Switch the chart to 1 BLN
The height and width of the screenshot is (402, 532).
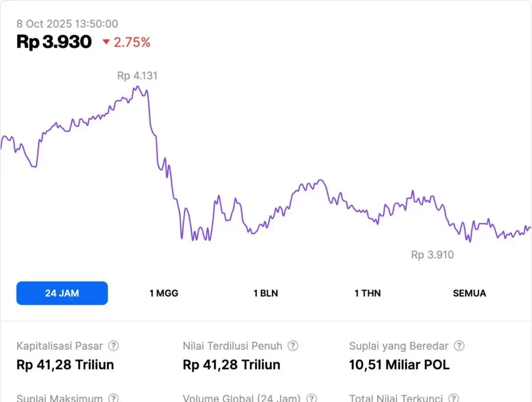tap(266, 293)
